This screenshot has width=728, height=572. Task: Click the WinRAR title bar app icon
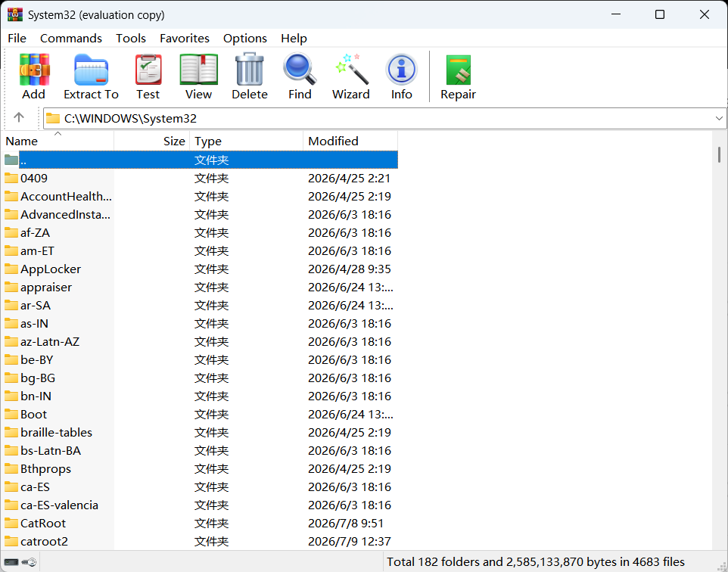tap(15, 15)
